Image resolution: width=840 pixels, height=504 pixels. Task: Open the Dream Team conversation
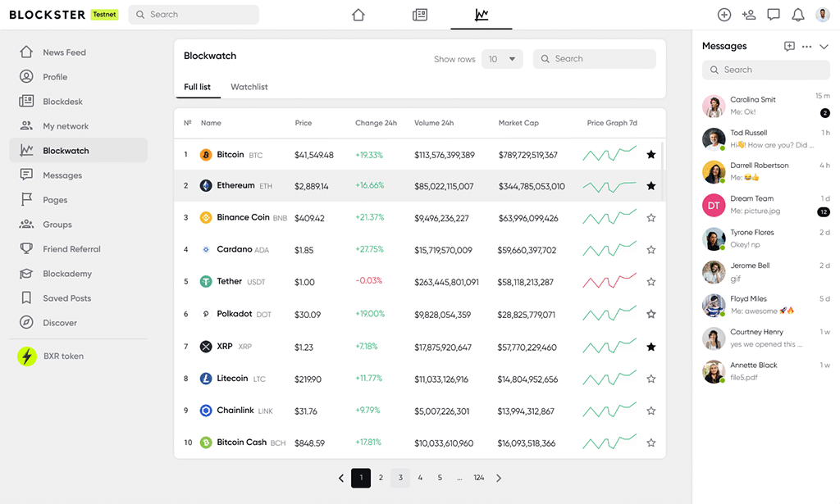(766, 205)
